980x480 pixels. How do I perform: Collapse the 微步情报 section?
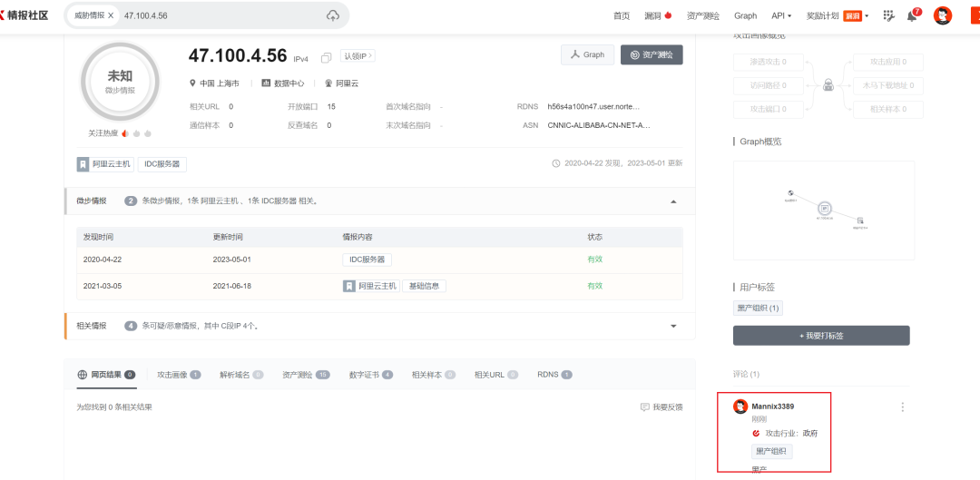tap(673, 201)
